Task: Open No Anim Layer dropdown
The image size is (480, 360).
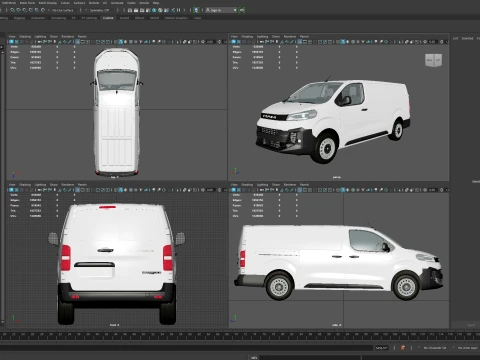Action: pos(468,348)
